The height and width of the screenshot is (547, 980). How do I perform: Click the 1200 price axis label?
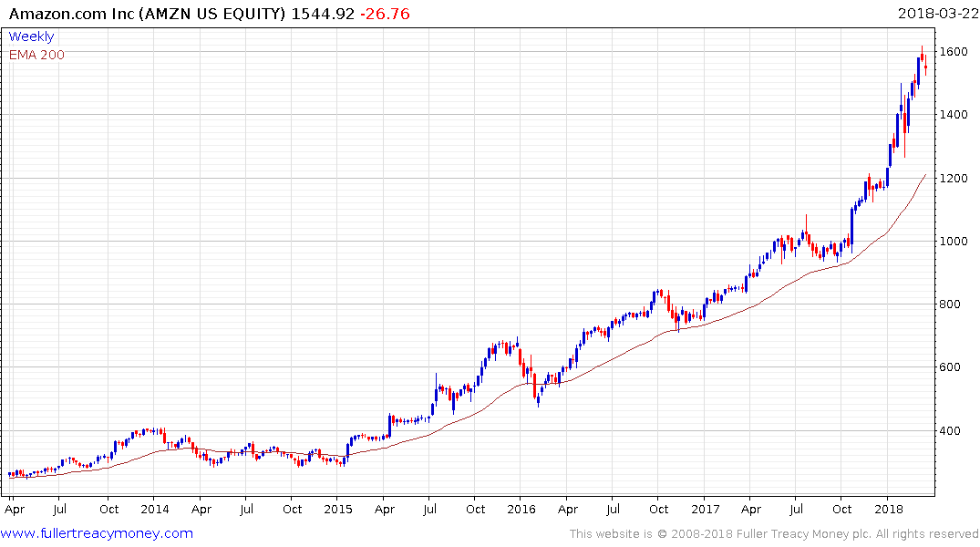[954, 178]
